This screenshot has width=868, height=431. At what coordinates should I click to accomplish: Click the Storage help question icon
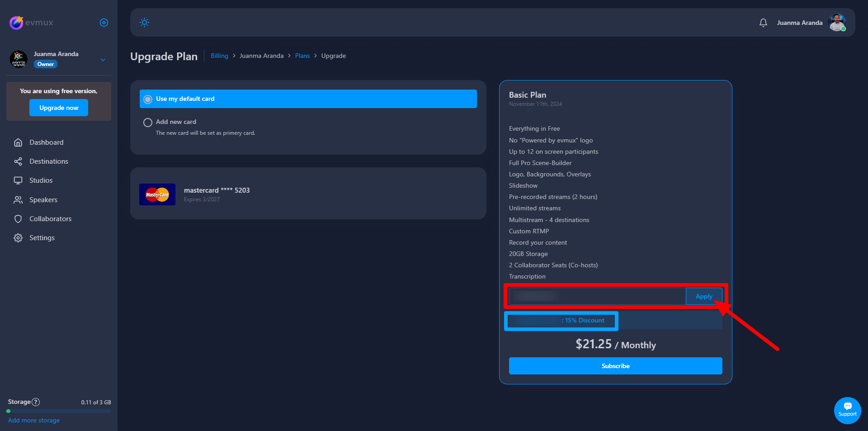point(36,402)
